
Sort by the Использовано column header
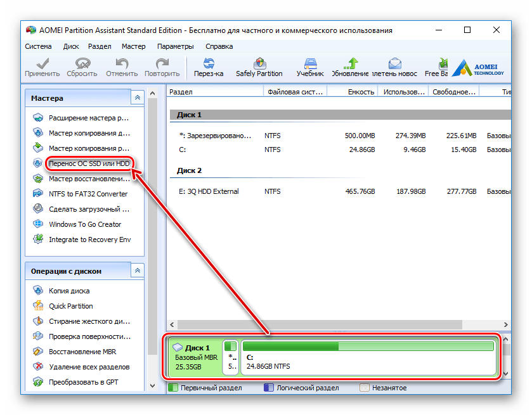pos(403,92)
